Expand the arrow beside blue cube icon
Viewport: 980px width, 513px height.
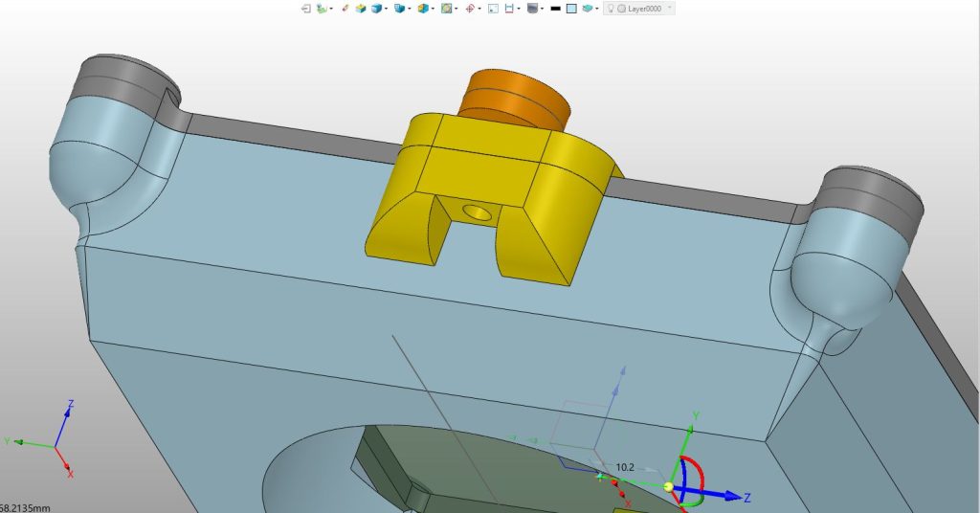[x=387, y=9]
